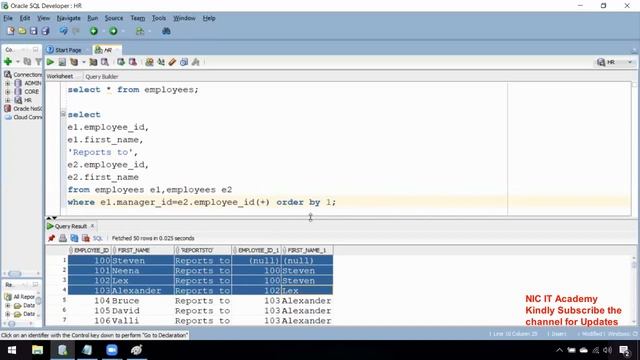This screenshot has width=640, height=360.
Task: Select All Reports tree item
Action: pyautogui.click(x=20, y=297)
